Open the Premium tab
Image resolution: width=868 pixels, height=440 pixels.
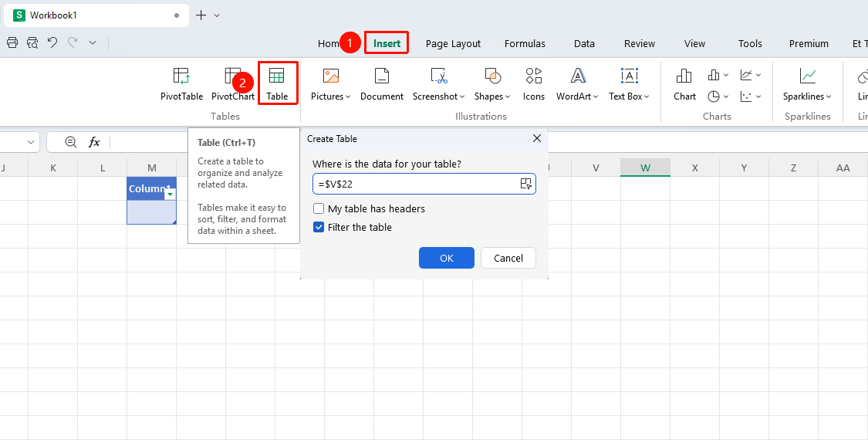coord(809,43)
